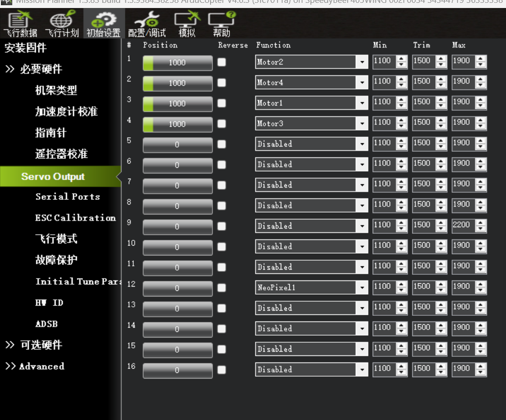
Task: Enable Reverse for servo output 12
Action: point(222,288)
